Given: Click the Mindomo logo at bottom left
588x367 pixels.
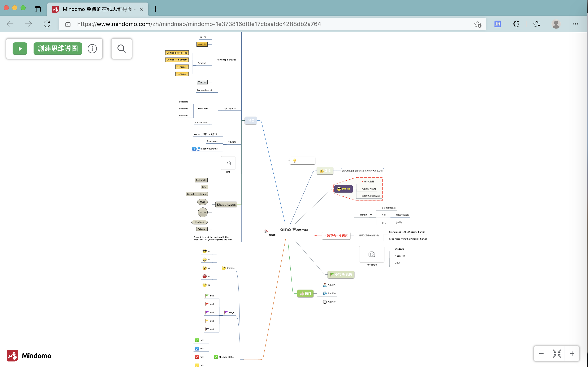Looking at the screenshot, I should point(29,356).
